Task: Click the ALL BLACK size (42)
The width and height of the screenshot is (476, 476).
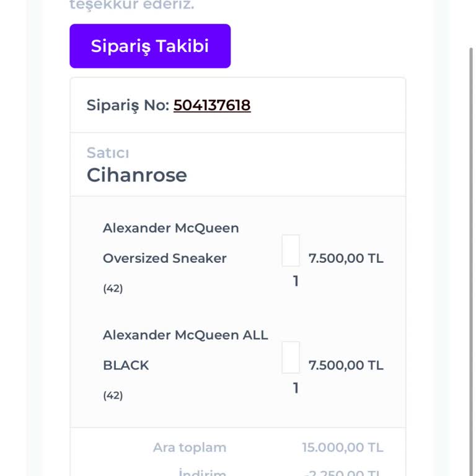Action: [113, 395]
